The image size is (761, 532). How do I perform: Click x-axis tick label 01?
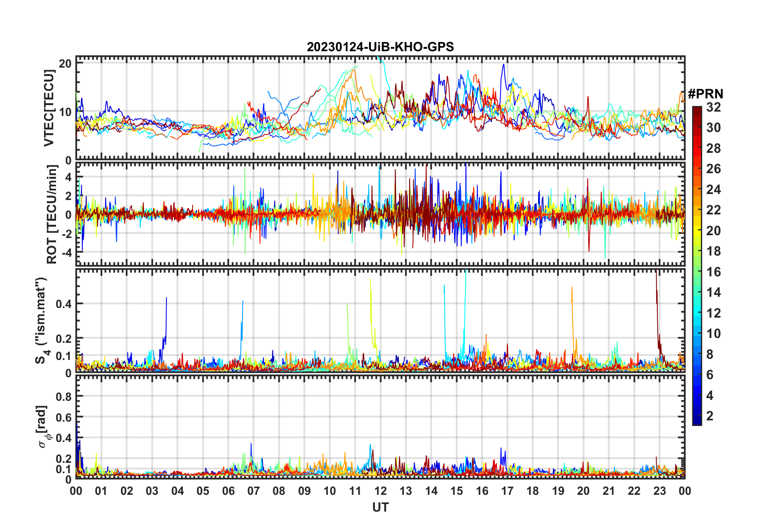pos(101,491)
